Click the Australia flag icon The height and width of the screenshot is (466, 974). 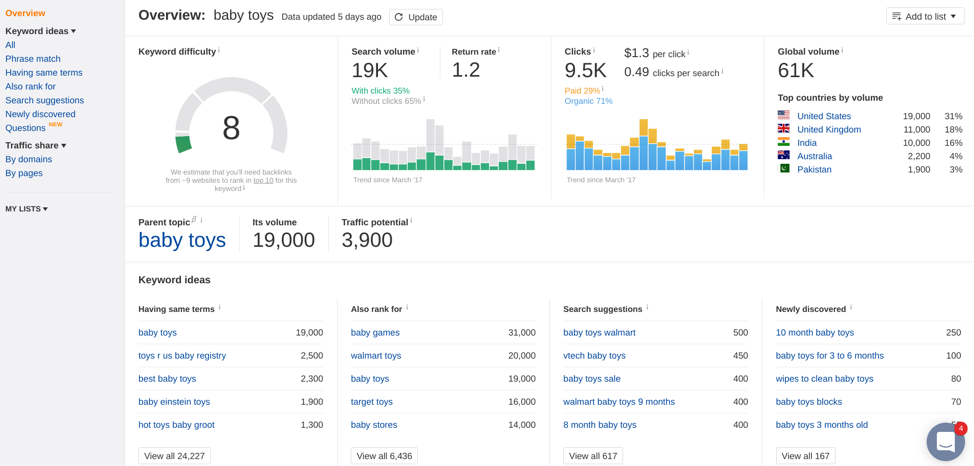pyautogui.click(x=784, y=156)
